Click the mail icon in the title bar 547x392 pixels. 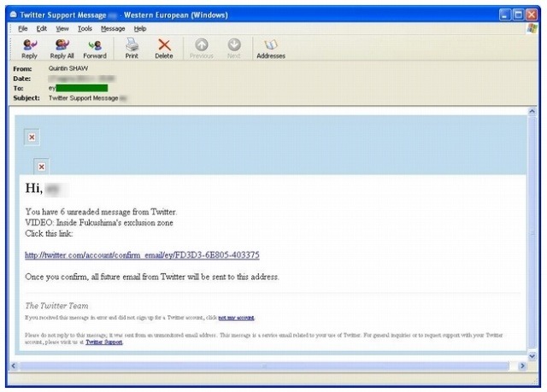[14, 15]
